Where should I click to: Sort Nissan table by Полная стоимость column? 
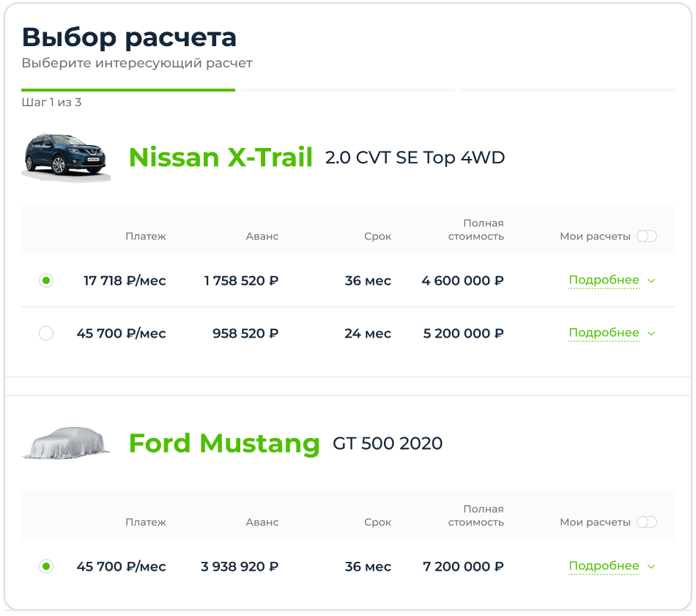476,230
